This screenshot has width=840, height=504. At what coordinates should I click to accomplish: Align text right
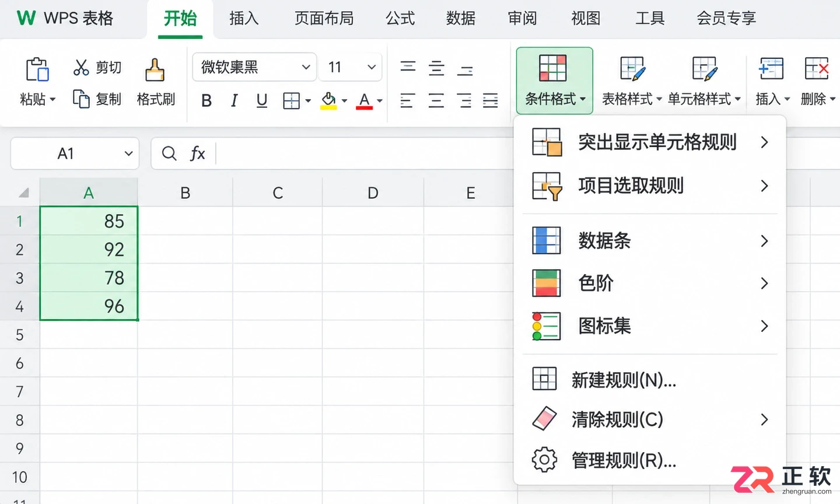pos(464,101)
